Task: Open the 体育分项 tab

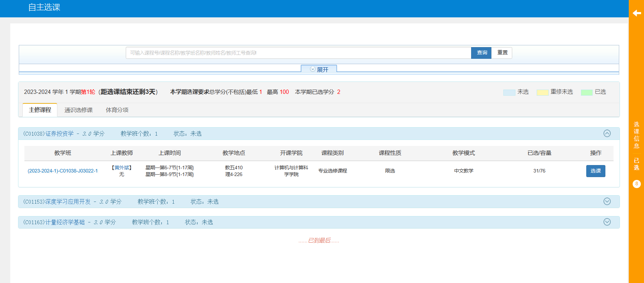Action: tap(117, 110)
